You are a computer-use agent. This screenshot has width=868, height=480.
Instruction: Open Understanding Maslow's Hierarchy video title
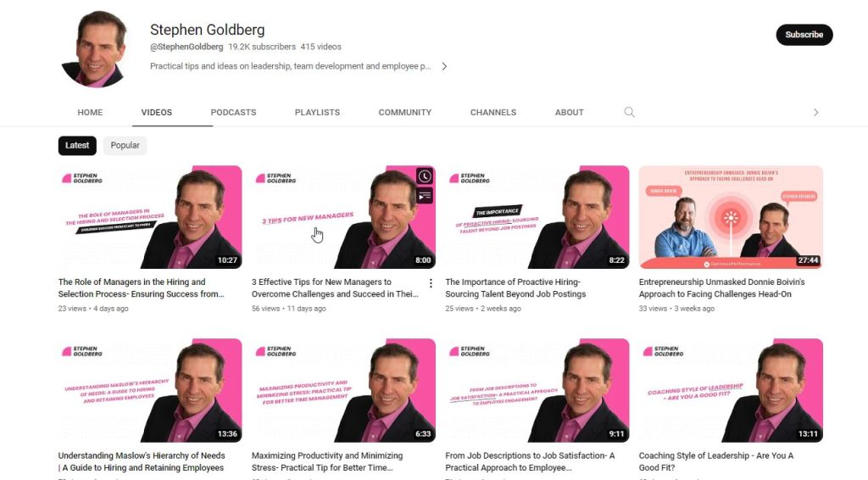pyautogui.click(x=142, y=461)
